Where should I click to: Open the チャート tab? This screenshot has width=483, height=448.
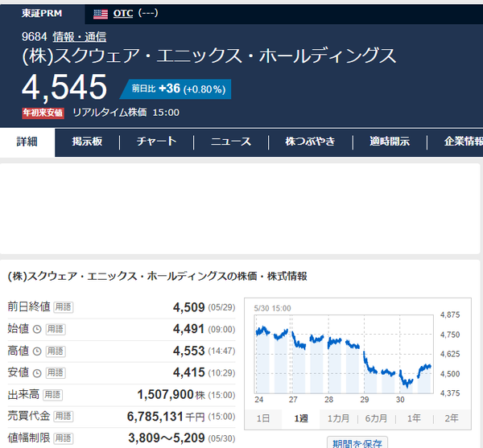pyautogui.click(x=156, y=142)
